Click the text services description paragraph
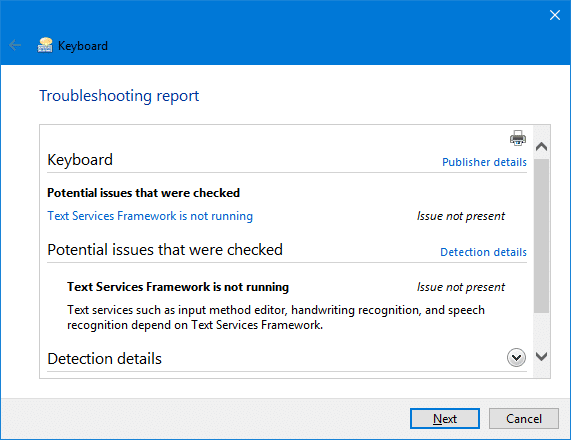571x440 pixels. tap(276, 317)
